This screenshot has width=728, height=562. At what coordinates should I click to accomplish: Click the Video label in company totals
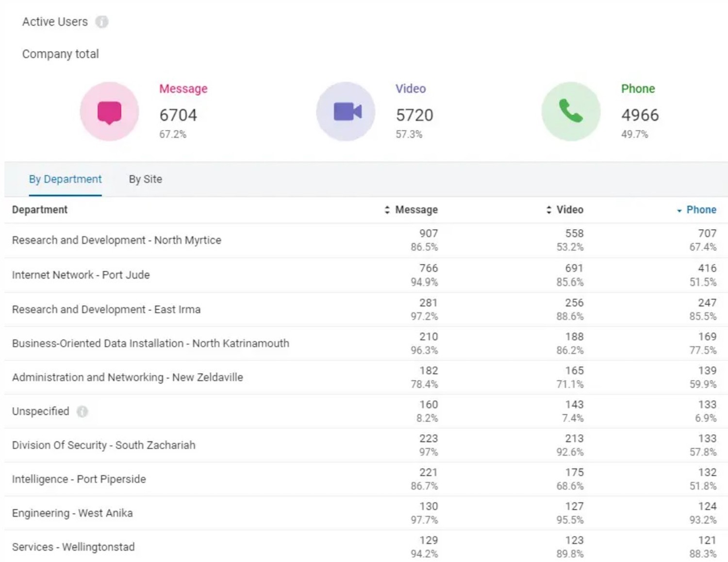411,89
